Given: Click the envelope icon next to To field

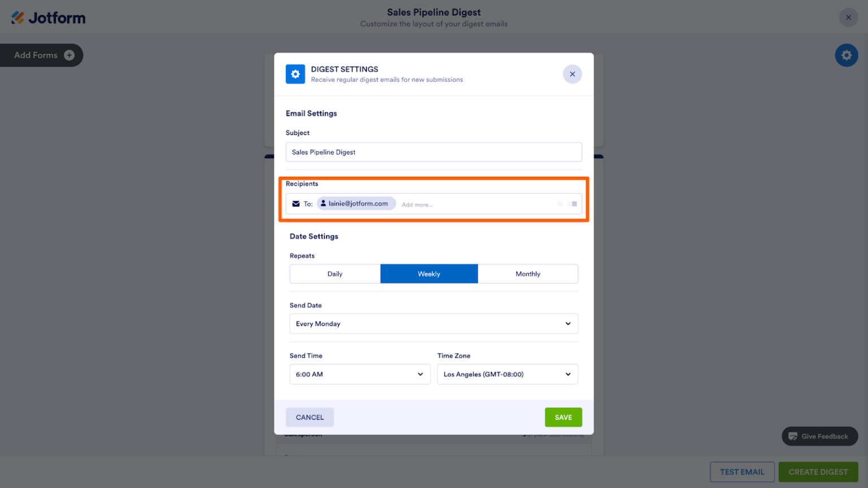Looking at the screenshot, I should pos(295,204).
